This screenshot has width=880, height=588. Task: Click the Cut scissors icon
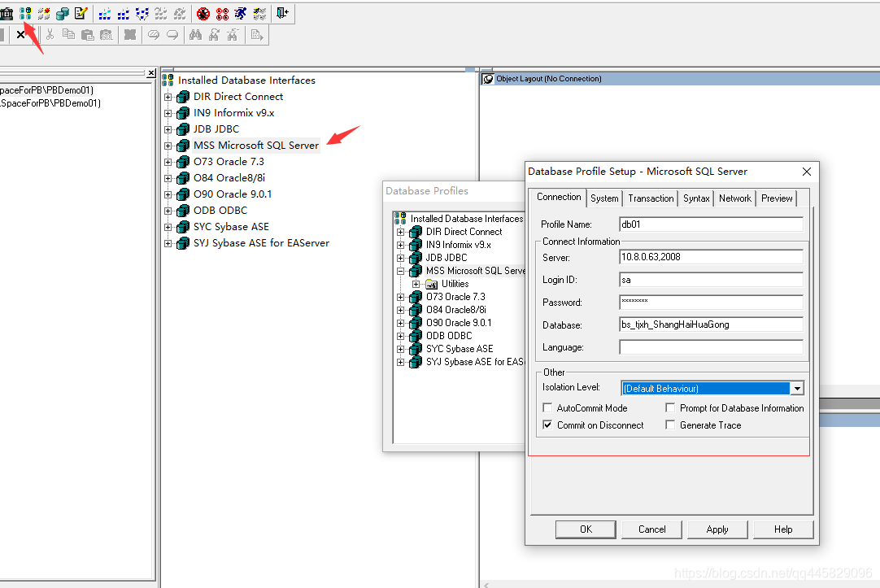click(50, 35)
